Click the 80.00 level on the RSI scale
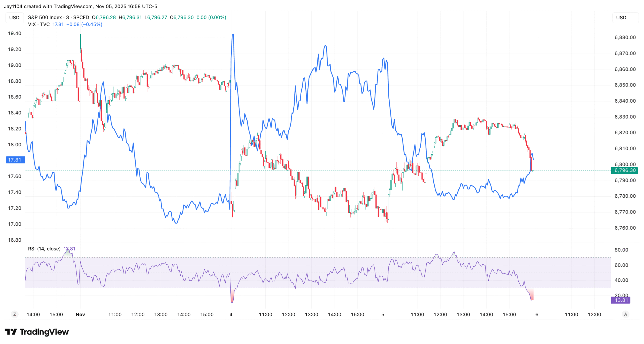 pyautogui.click(x=621, y=250)
